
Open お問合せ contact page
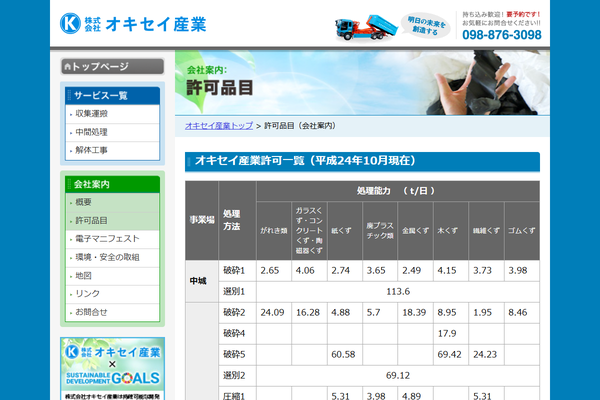(x=112, y=312)
